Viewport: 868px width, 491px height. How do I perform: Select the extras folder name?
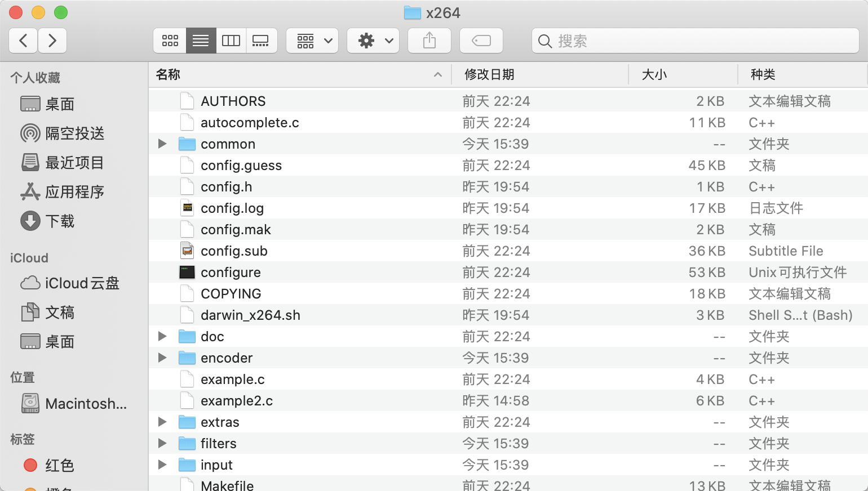click(x=220, y=422)
